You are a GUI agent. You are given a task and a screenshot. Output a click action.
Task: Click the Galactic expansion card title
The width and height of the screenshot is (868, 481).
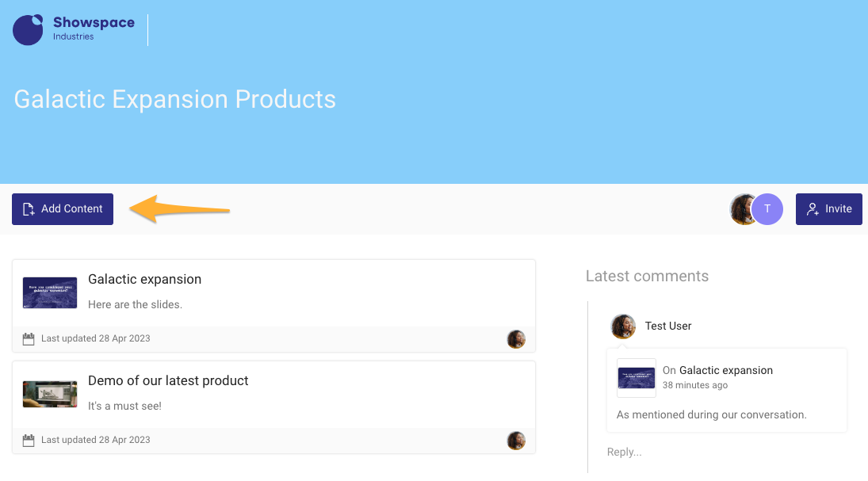click(144, 279)
